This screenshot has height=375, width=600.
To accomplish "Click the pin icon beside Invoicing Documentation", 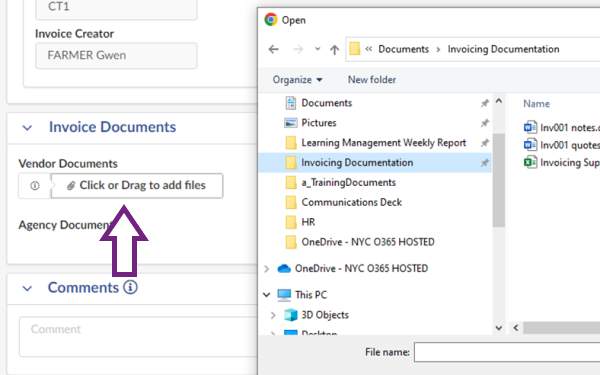I will (x=485, y=163).
